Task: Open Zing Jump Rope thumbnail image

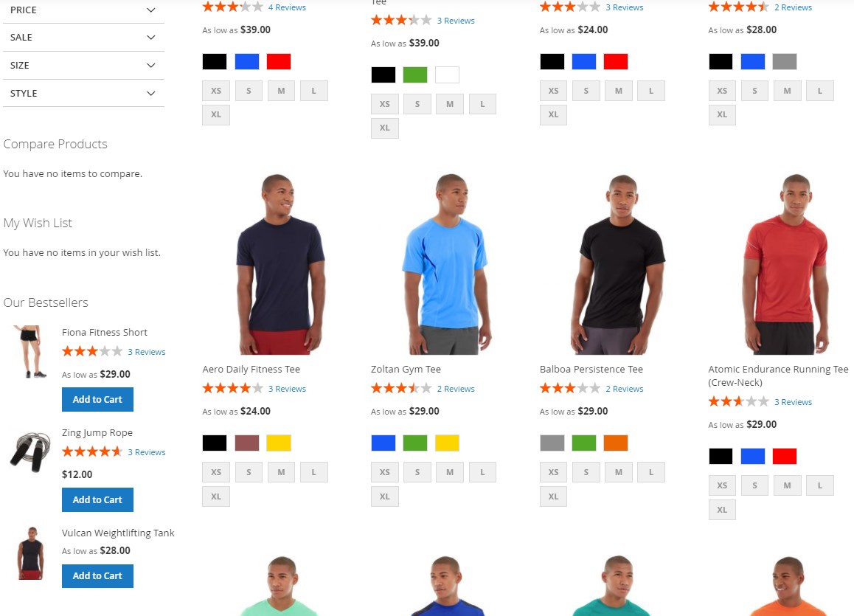Action: (30, 451)
